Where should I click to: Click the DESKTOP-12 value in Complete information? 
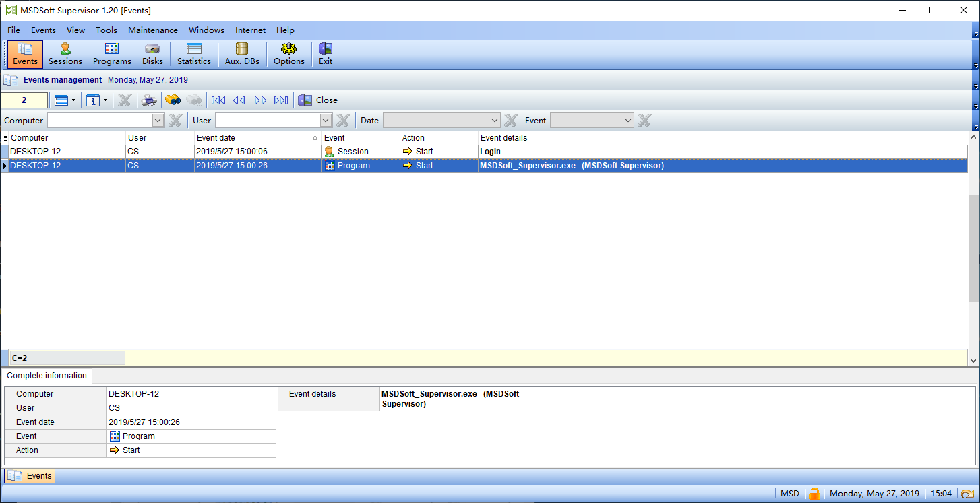tap(191, 394)
